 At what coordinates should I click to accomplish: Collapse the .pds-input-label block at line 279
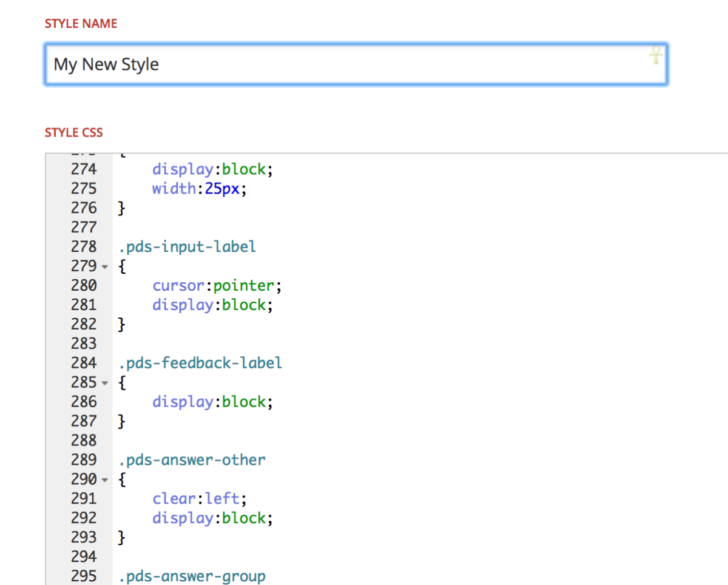tap(105, 266)
